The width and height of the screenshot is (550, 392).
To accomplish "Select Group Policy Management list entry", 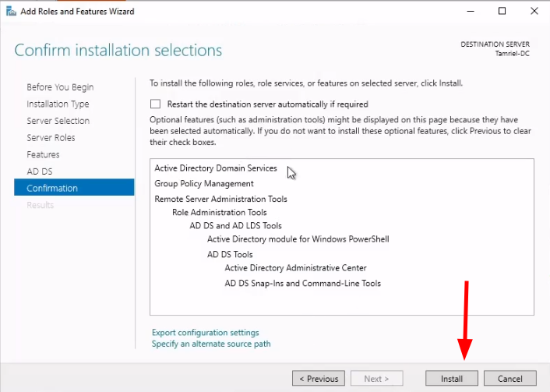I will [204, 184].
